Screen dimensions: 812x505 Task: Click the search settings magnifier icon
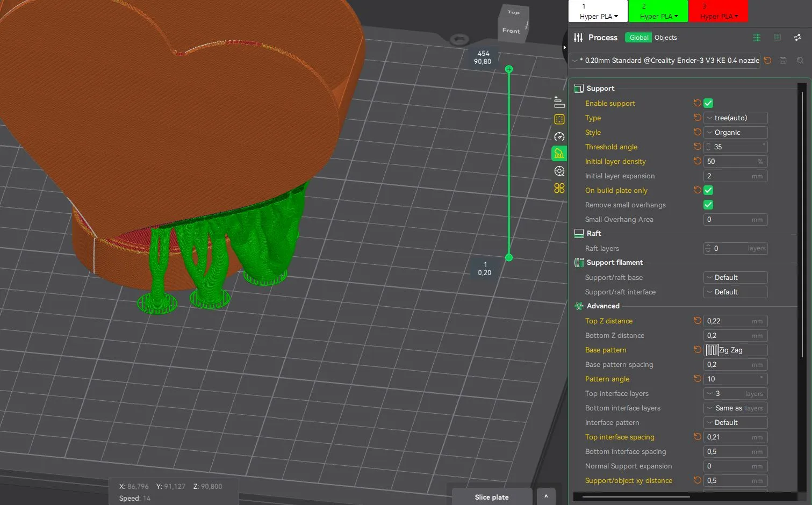click(x=800, y=61)
